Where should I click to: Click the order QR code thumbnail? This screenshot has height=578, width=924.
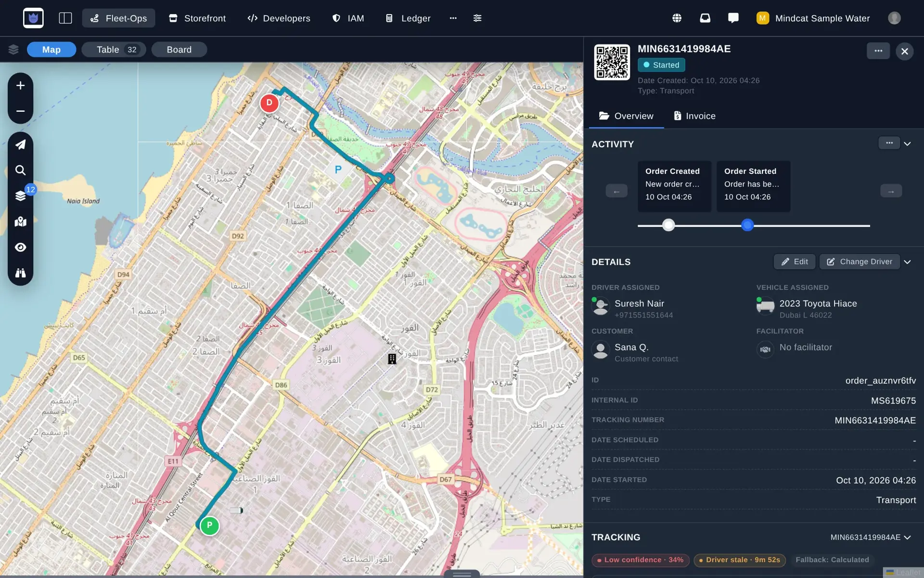pos(612,63)
